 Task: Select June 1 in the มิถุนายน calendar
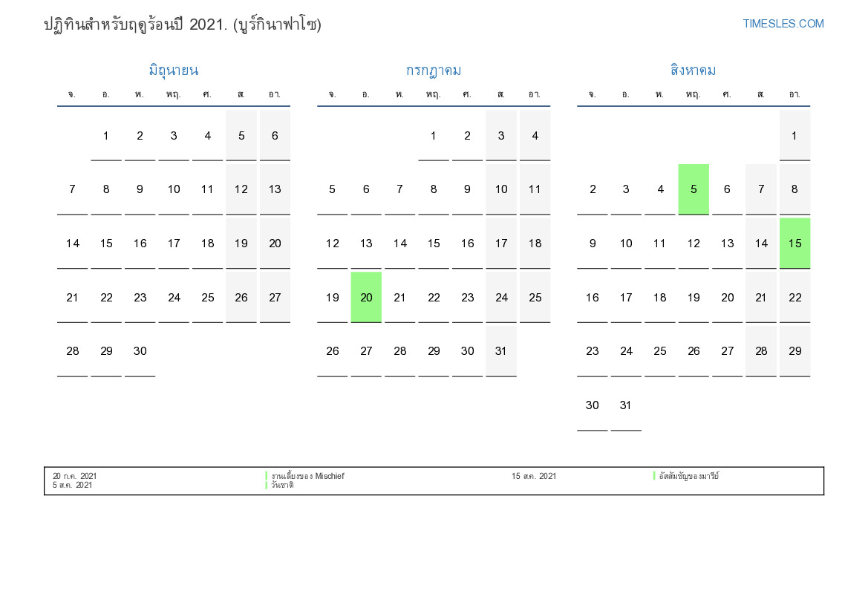[x=106, y=136]
